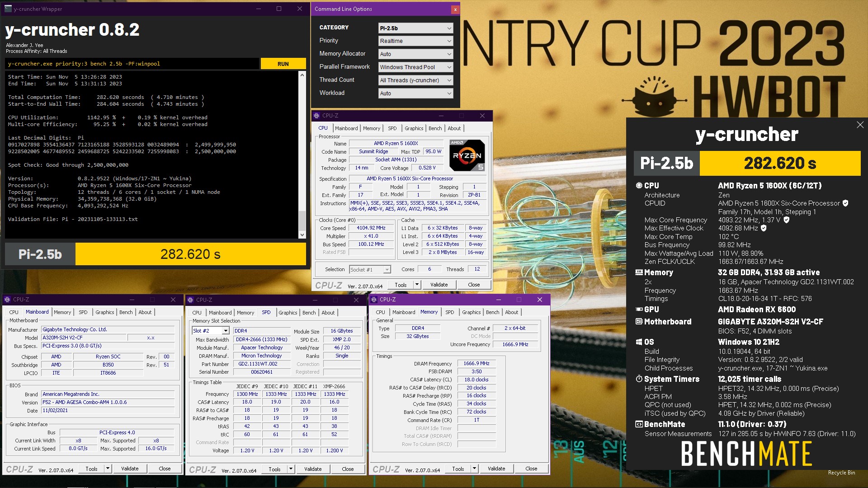Screen dimensions: 868x488
Task: Click the console output scrollbar up arrow
Action: (x=302, y=75)
